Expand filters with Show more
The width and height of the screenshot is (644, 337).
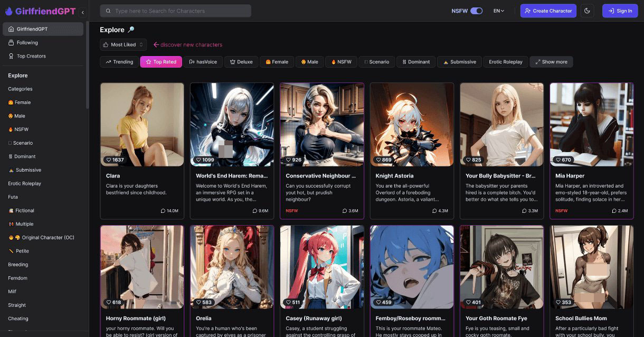tap(551, 62)
